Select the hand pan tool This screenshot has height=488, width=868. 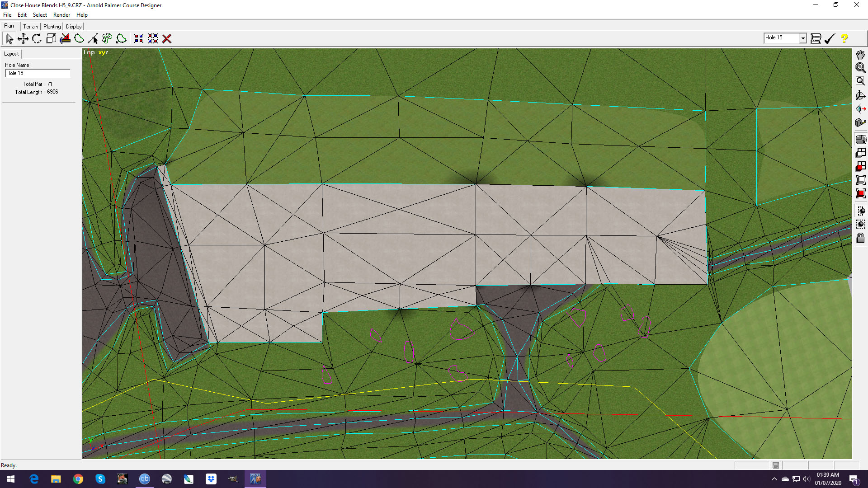click(x=860, y=55)
